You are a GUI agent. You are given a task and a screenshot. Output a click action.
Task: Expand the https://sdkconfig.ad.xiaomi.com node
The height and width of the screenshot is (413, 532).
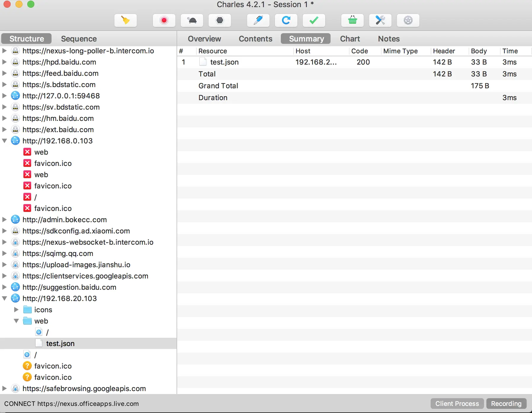4,231
